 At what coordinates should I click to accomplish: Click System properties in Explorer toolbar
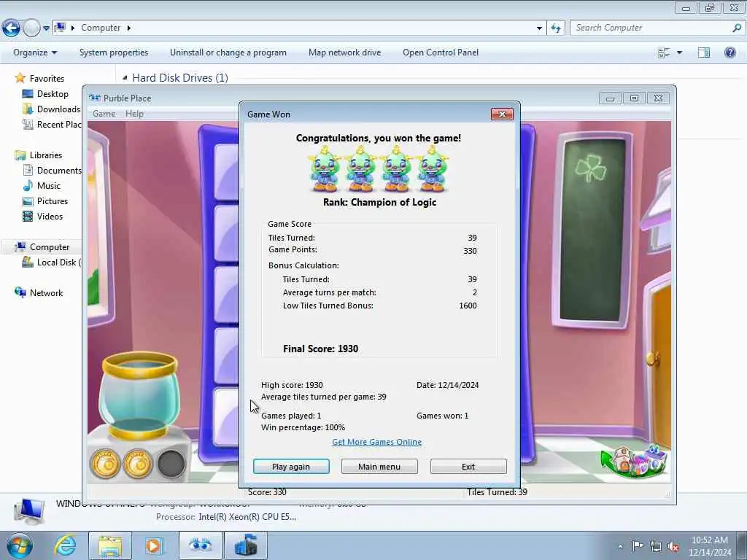tap(113, 52)
